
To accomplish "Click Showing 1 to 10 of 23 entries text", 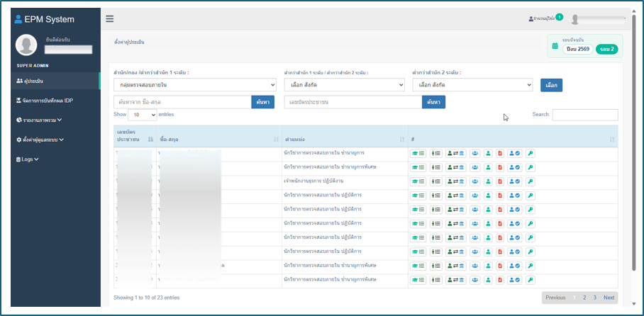I will click(x=147, y=298).
